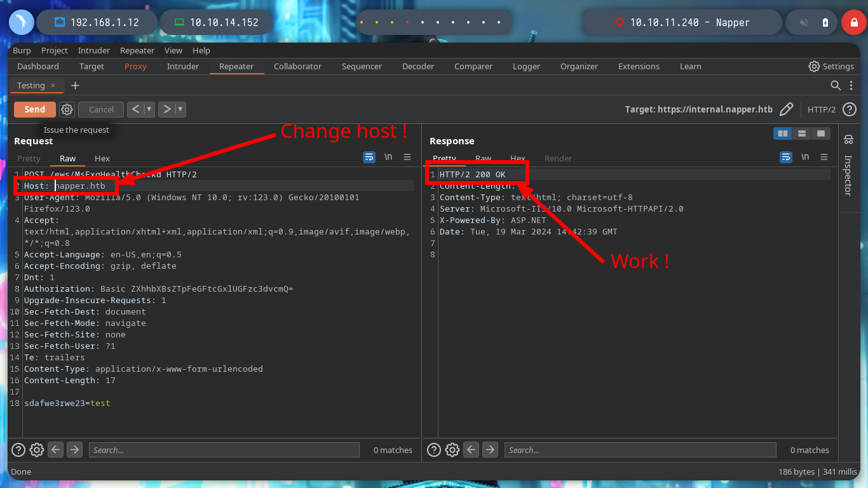The width and height of the screenshot is (868, 488).
Task: Click the 192.168.1.12 network widget
Action: coord(97,22)
